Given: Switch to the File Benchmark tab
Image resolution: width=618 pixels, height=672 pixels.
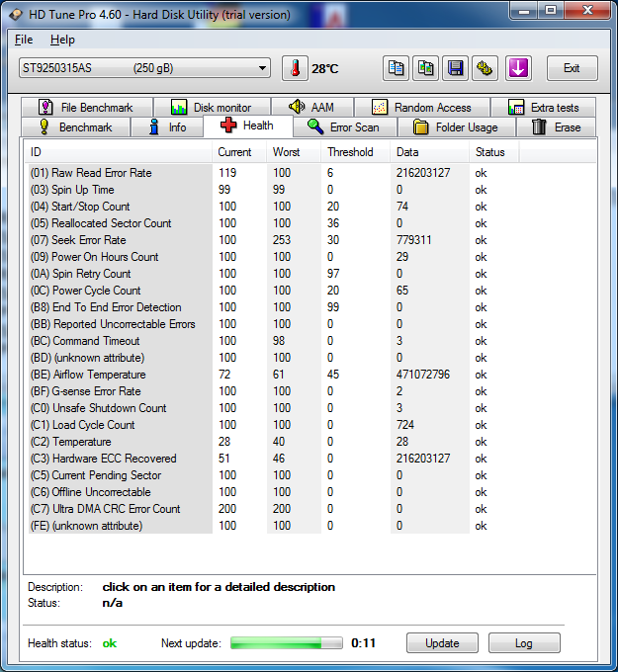Looking at the screenshot, I should pyautogui.click(x=87, y=107).
